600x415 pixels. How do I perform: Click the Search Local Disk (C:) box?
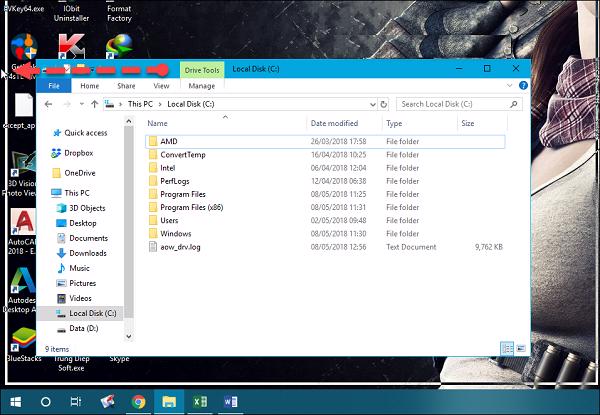[x=450, y=104]
